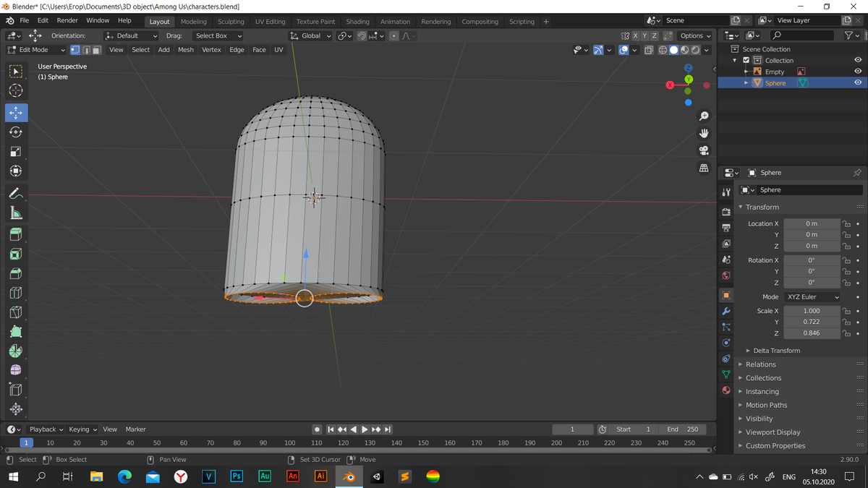Viewport: 868px width, 488px height.
Task: Click the Keying button in timeline
Action: [x=82, y=429]
